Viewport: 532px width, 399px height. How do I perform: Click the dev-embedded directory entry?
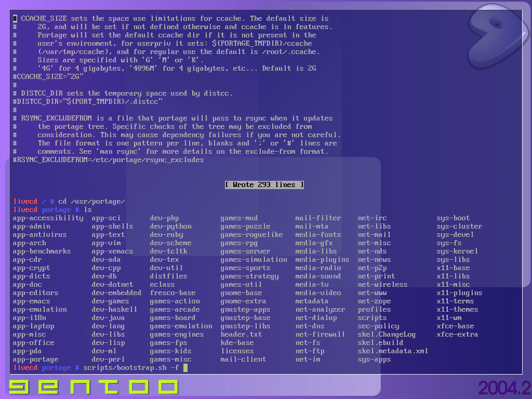pyautogui.click(x=116, y=293)
